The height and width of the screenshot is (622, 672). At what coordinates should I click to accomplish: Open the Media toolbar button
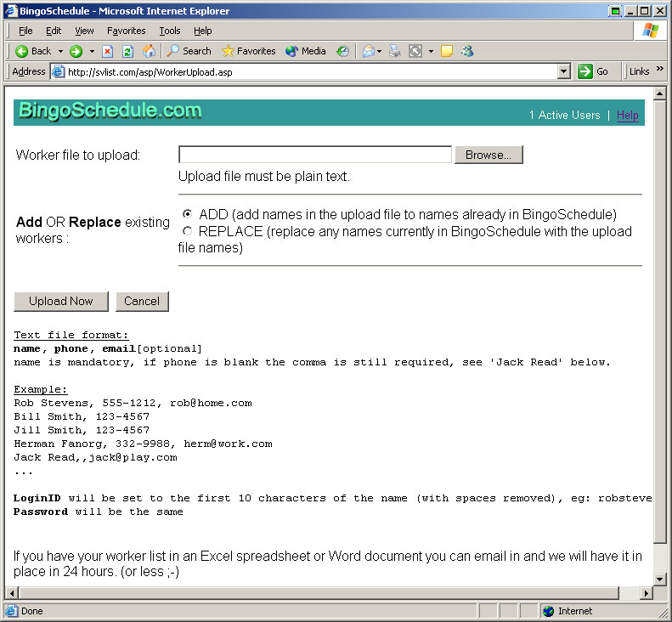(x=306, y=51)
